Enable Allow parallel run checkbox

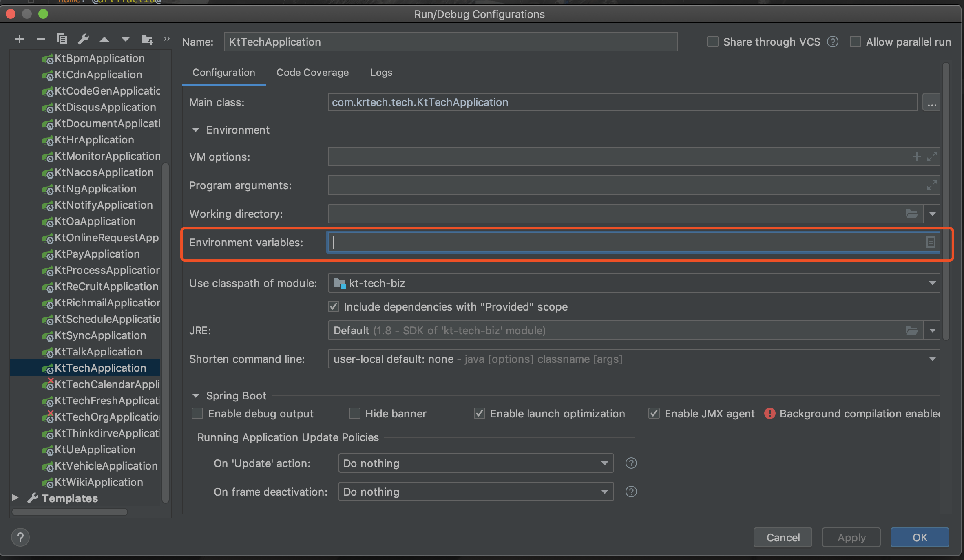click(x=855, y=42)
